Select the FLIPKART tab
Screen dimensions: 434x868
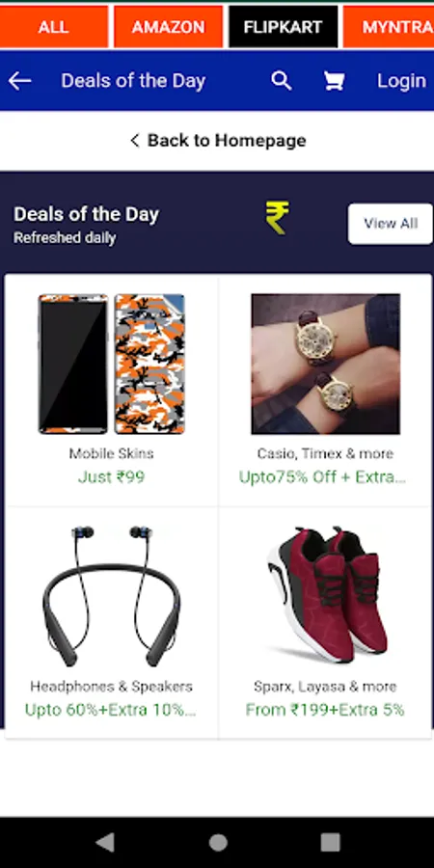[283, 27]
